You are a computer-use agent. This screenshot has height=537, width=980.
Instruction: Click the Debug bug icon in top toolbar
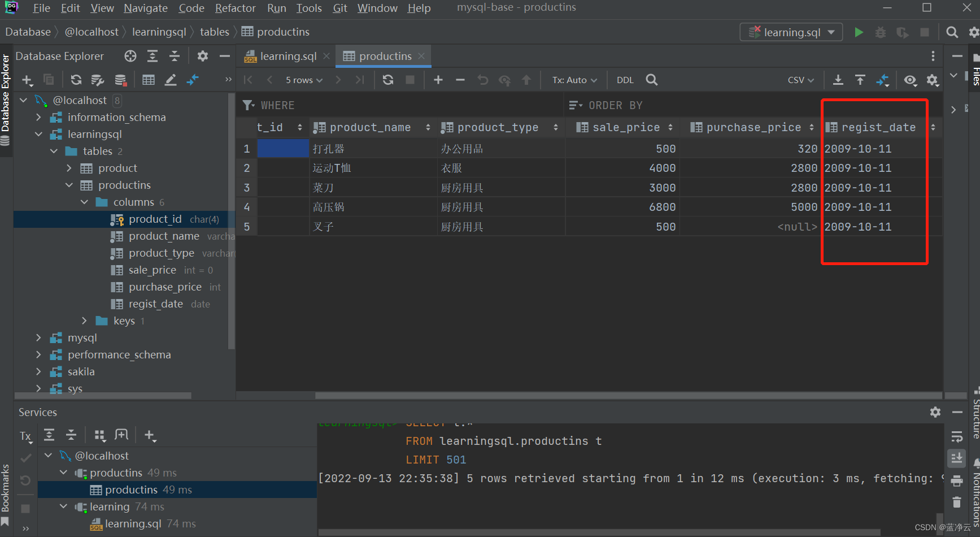[880, 32]
